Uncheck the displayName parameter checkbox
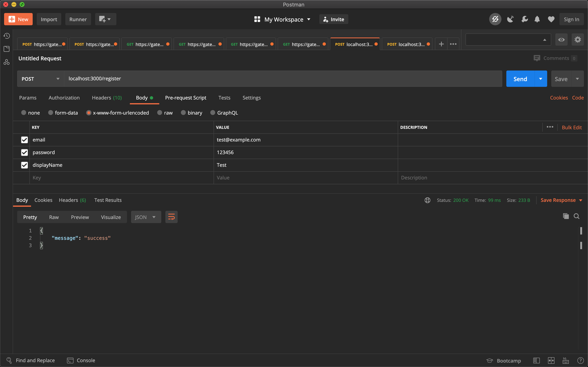Viewport: 588px width, 367px height. 24,165
